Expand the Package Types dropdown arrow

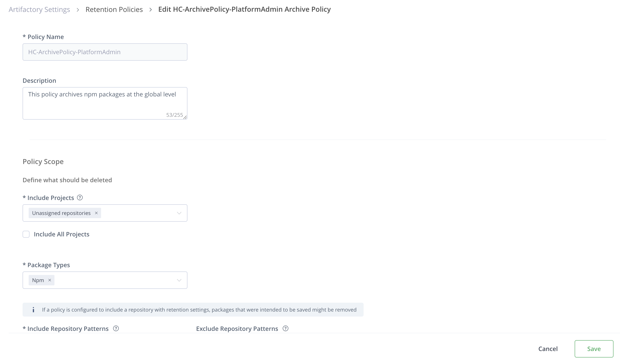(x=179, y=280)
